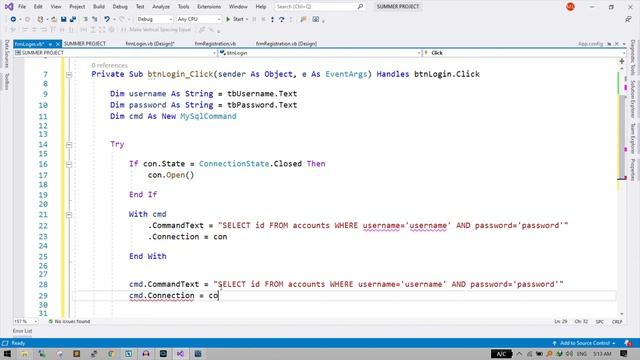Open the Analyze menu
Image resolution: width=640 pixels, height=360 pixels.
[x=161, y=7]
